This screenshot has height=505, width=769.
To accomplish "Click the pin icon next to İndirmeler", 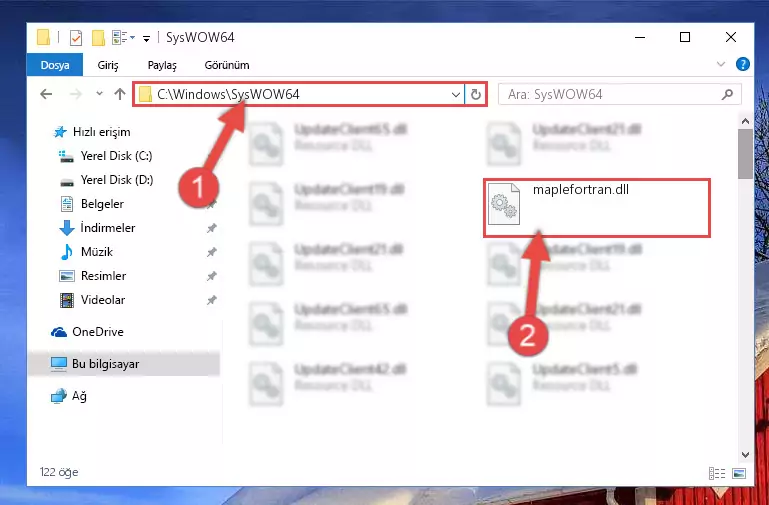I will [211, 228].
